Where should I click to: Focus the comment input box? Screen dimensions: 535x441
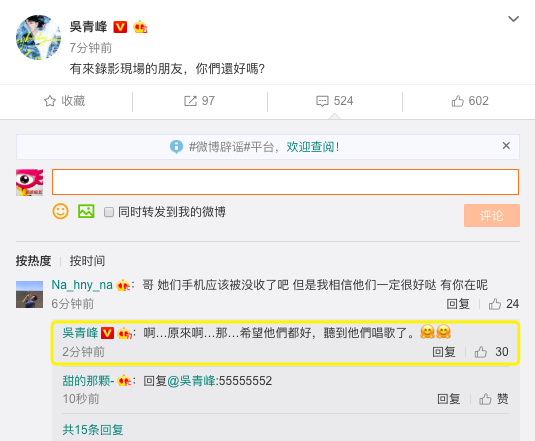tap(285, 182)
